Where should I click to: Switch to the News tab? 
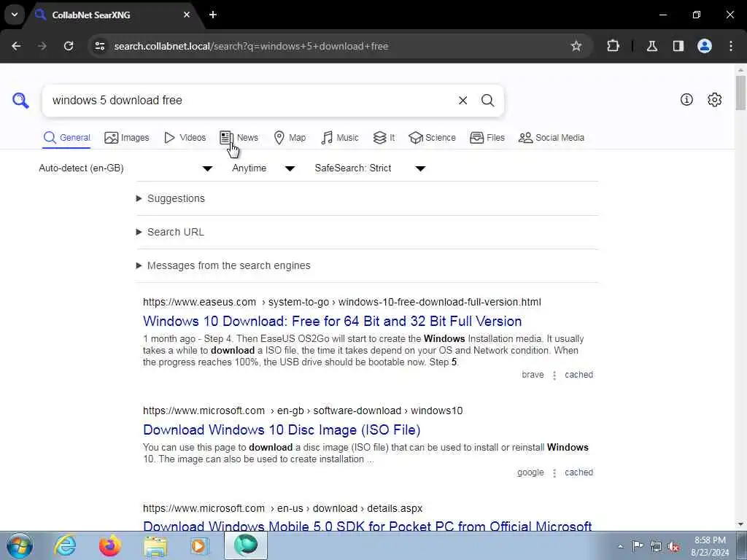(239, 138)
